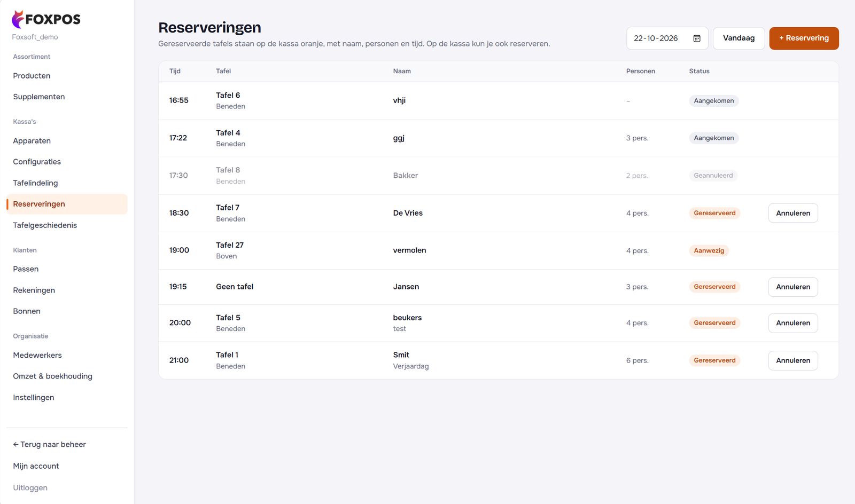
Task: Cancel the beukers reservation
Action: [793, 323]
